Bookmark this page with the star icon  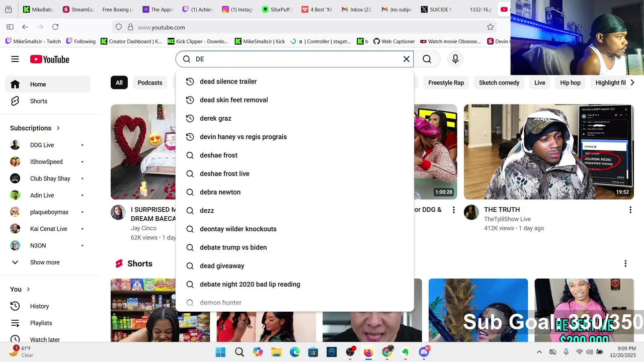tap(490, 27)
